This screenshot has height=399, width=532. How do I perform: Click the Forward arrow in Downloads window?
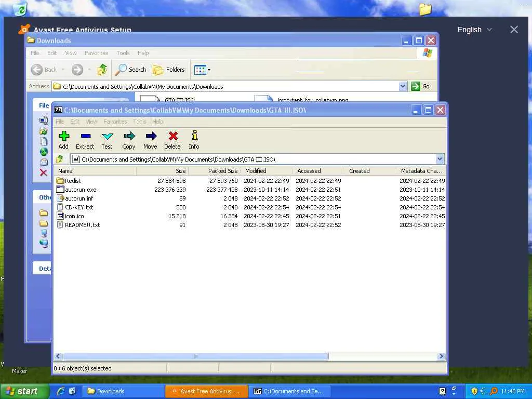pyautogui.click(x=77, y=70)
